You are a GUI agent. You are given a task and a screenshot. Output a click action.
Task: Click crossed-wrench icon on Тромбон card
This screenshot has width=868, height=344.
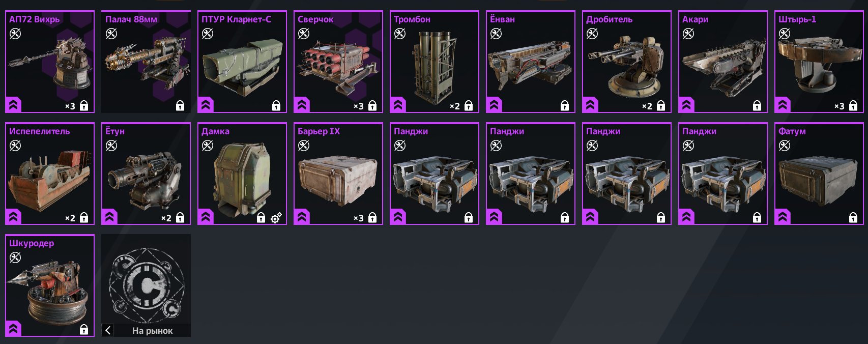[x=400, y=34]
